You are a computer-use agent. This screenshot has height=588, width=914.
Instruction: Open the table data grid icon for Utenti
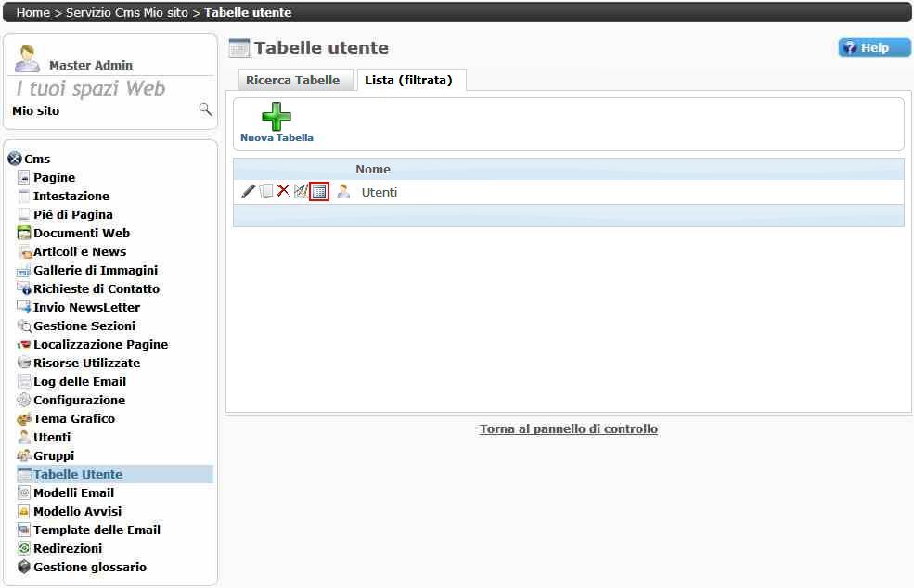click(x=319, y=192)
